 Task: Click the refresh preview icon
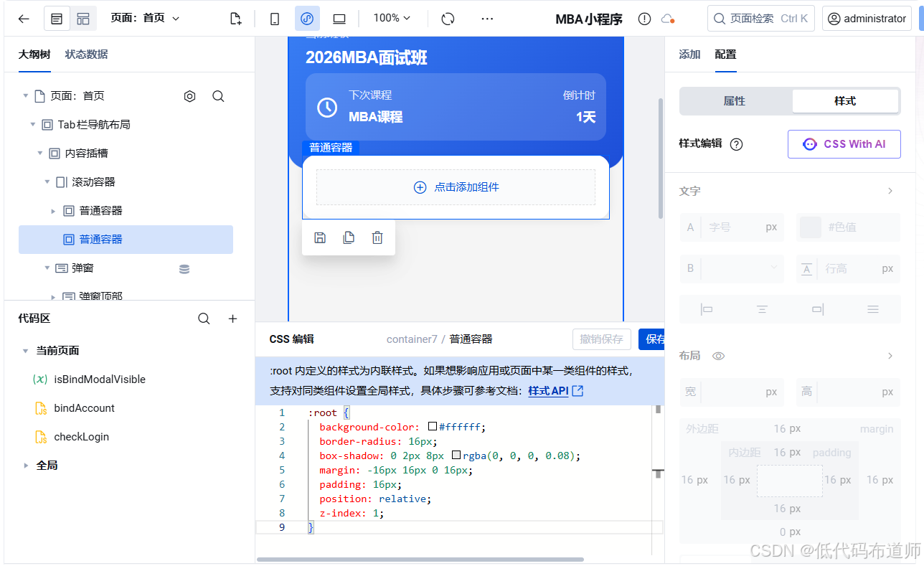tap(448, 19)
